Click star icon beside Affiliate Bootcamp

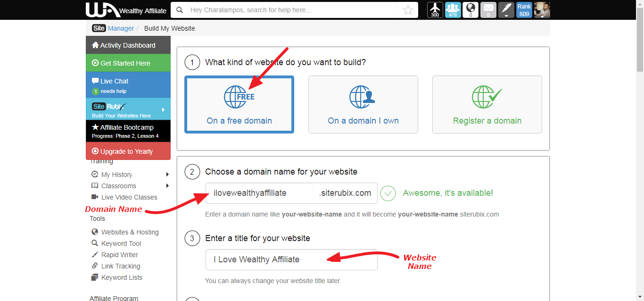(x=95, y=127)
